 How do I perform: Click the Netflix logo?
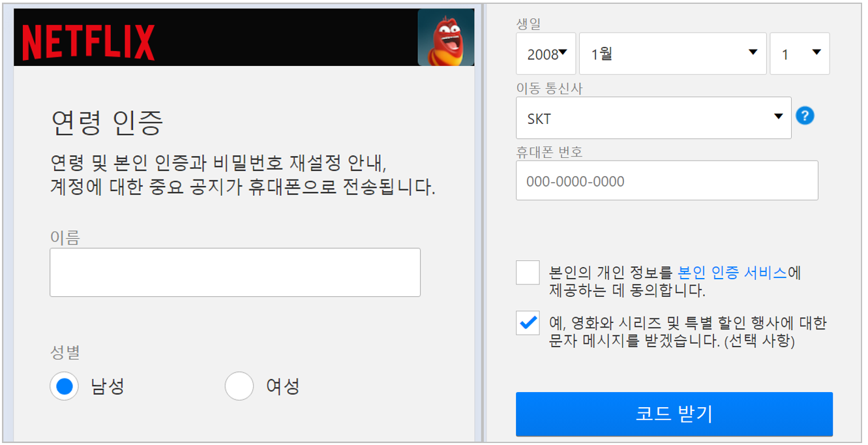click(x=89, y=42)
